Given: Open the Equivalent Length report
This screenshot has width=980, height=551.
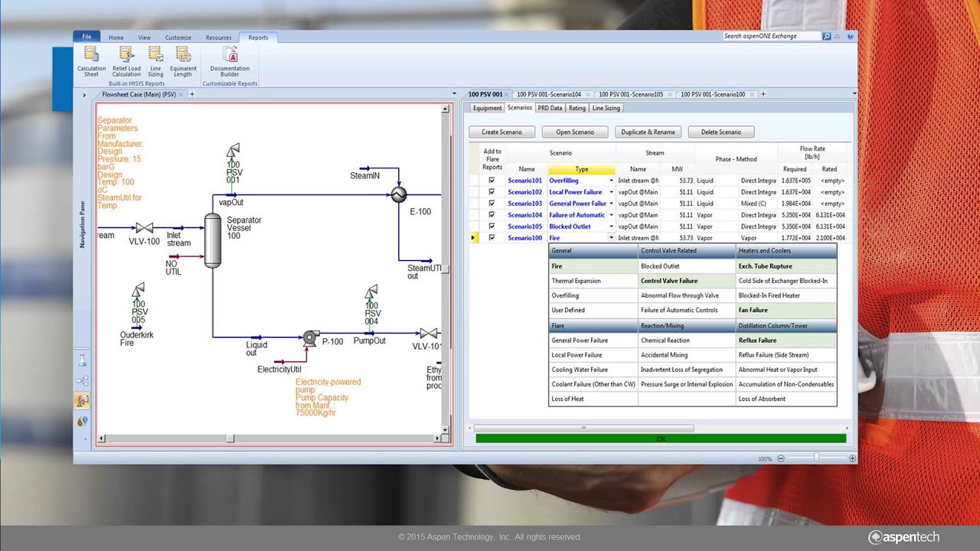Looking at the screenshot, I should click(x=183, y=61).
